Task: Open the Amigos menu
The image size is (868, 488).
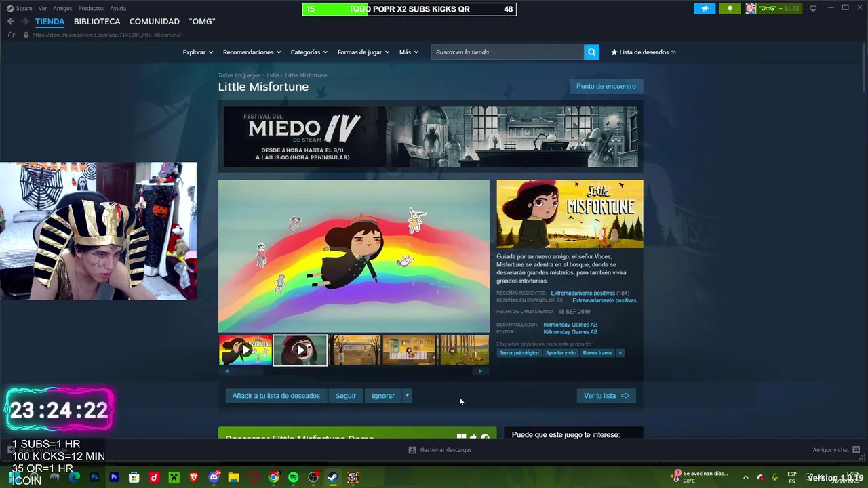Action: 62,8
